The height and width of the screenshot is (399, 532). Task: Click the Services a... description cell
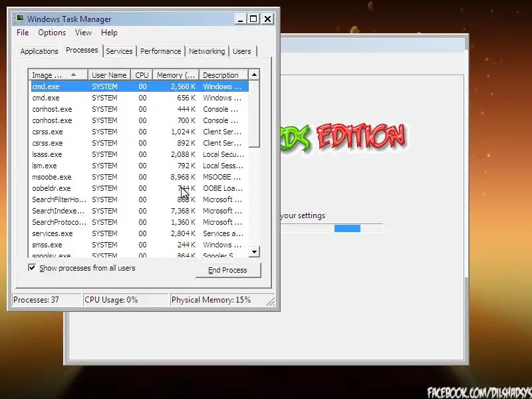[x=223, y=233]
